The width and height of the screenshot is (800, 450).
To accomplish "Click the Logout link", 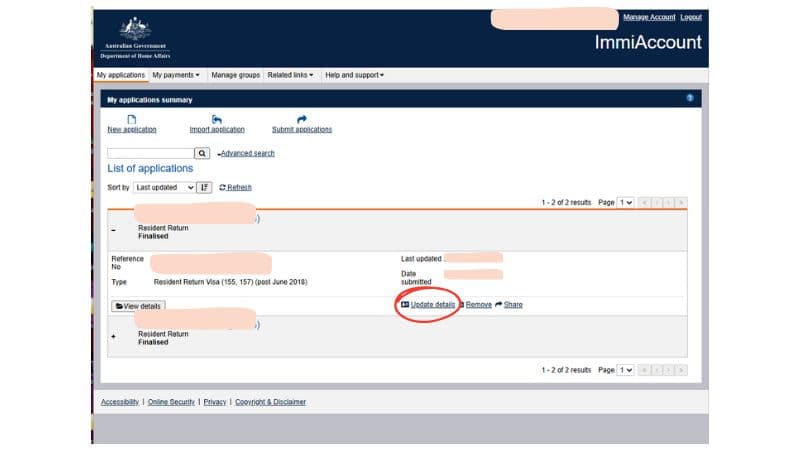I will tap(691, 17).
